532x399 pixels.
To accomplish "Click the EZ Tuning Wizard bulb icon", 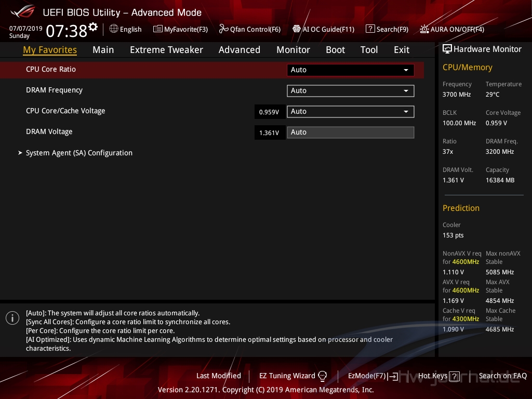I will tap(322, 376).
